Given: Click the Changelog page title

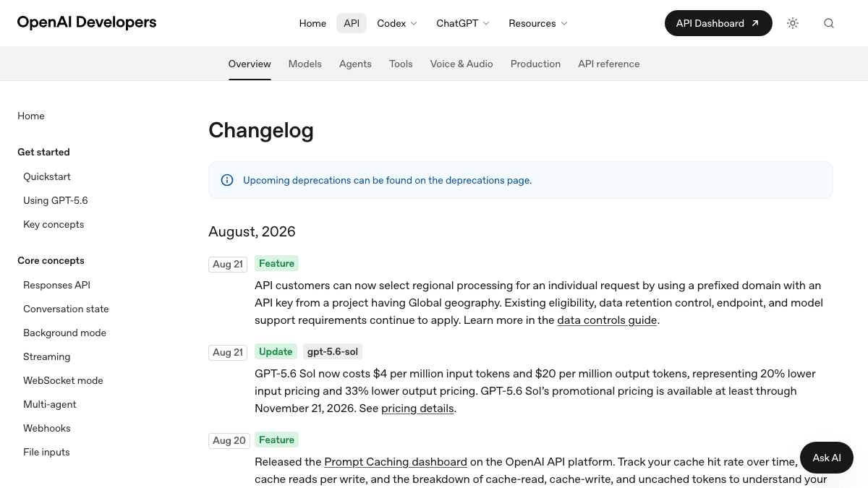Looking at the screenshot, I should pos(261,130).
